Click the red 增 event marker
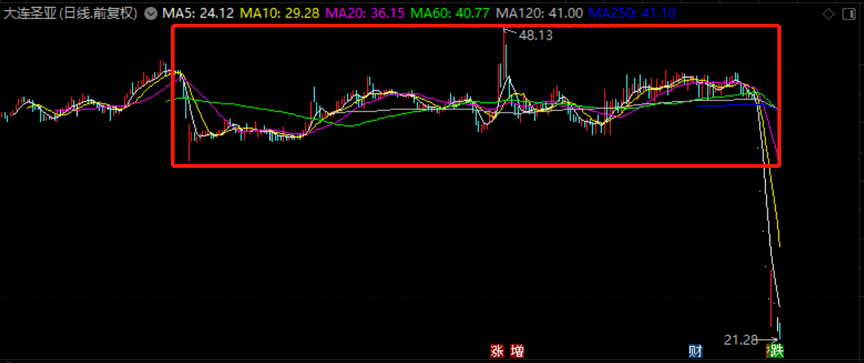The height and width of the screenshot is (363, 864). pyautogui.click(x=517, y=350)
